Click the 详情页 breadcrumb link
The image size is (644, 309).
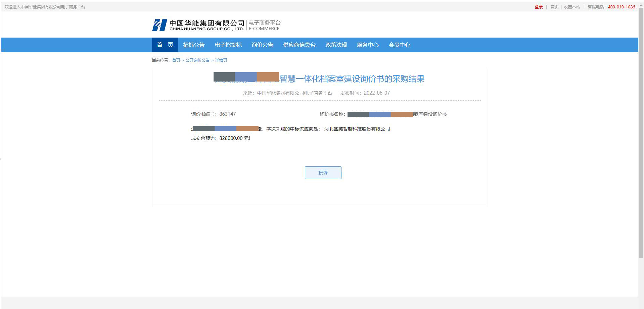221,60
